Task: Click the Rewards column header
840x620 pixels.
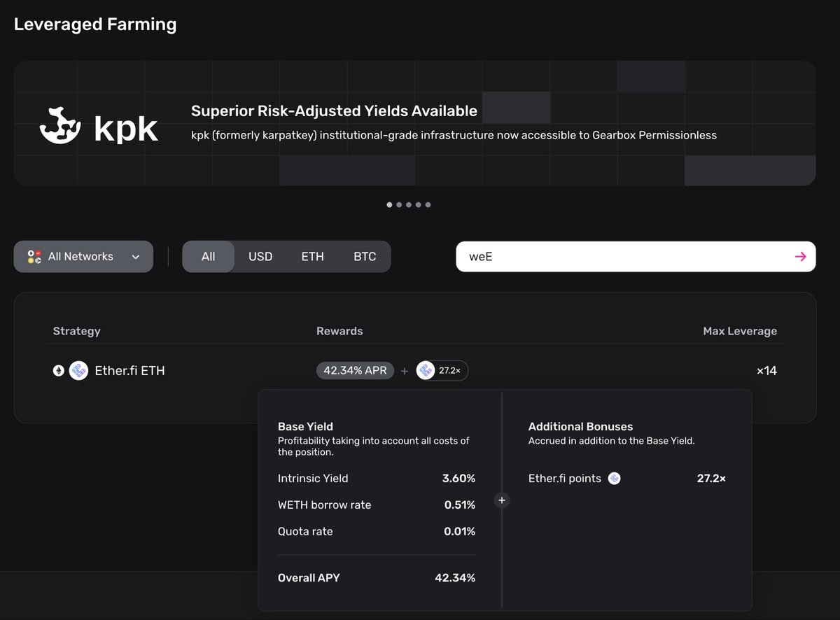Action: pos(339,331)
